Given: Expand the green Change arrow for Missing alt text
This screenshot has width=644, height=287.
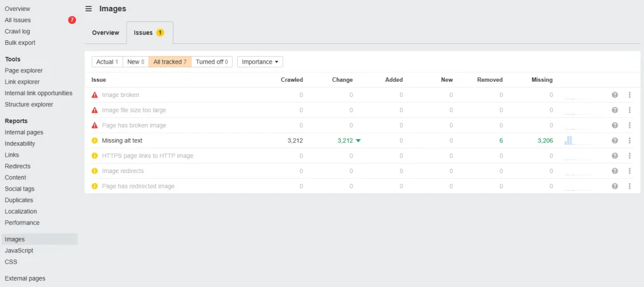Looking at the screenshot, I should pos(358,141).
